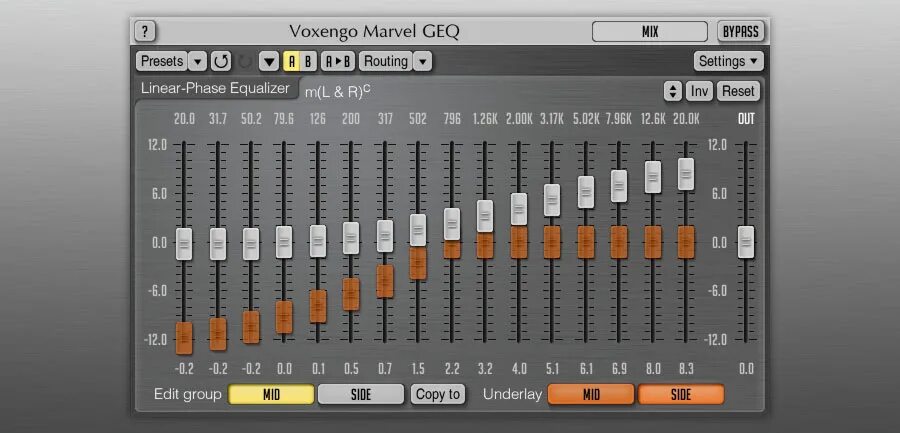Select the Linear-Phase Equalizer tab
The width and height of the screenshot is (900, 433).
pos(215,88)
